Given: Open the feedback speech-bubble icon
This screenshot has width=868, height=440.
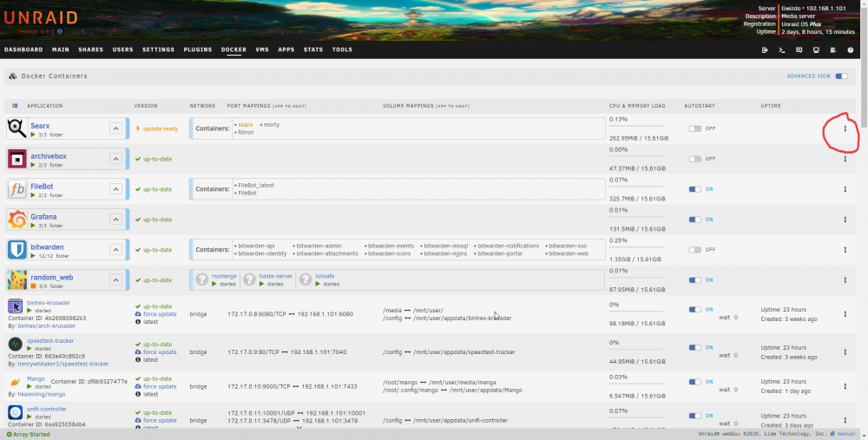Looking at the screenshot, I should pos(799,49).
